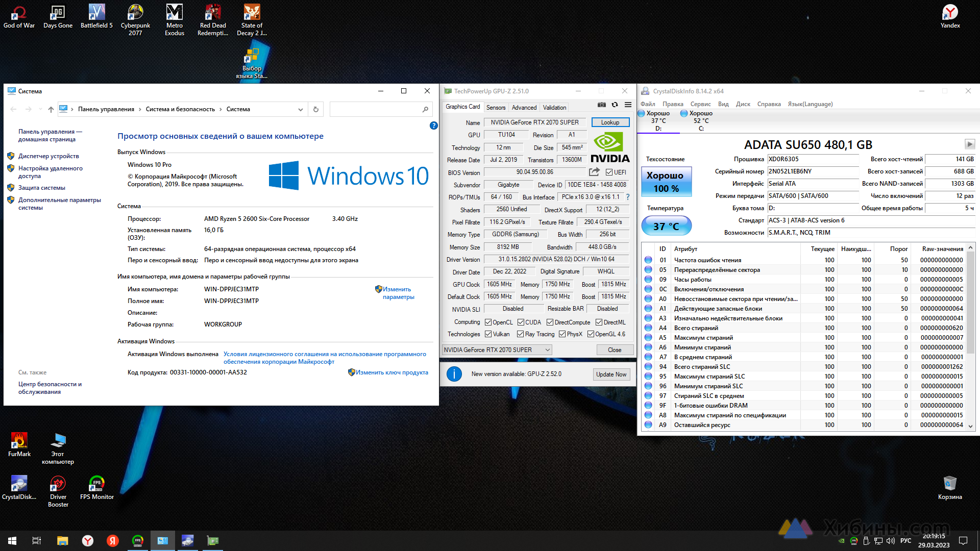Open Driver Booster desktop icon
Screen dimensions: 980x551
58,491
